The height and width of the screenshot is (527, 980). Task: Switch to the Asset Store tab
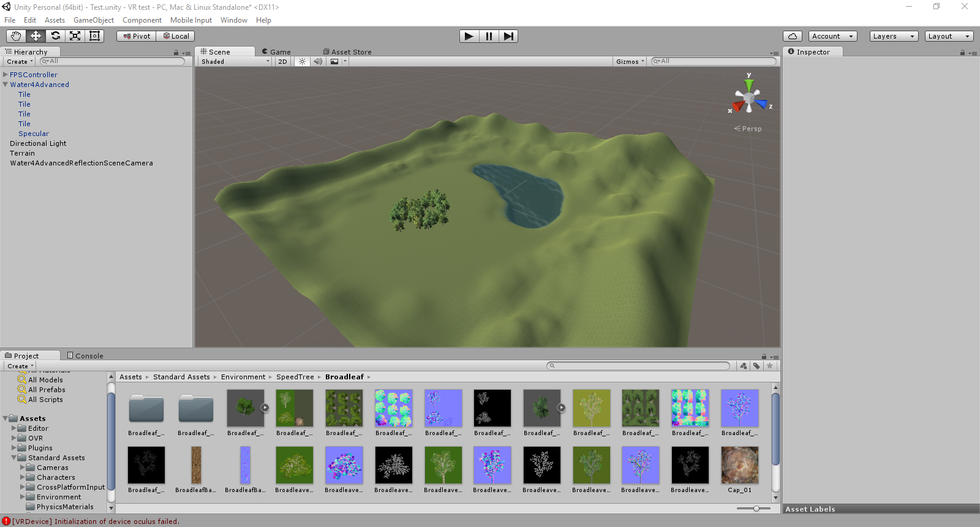347,52
